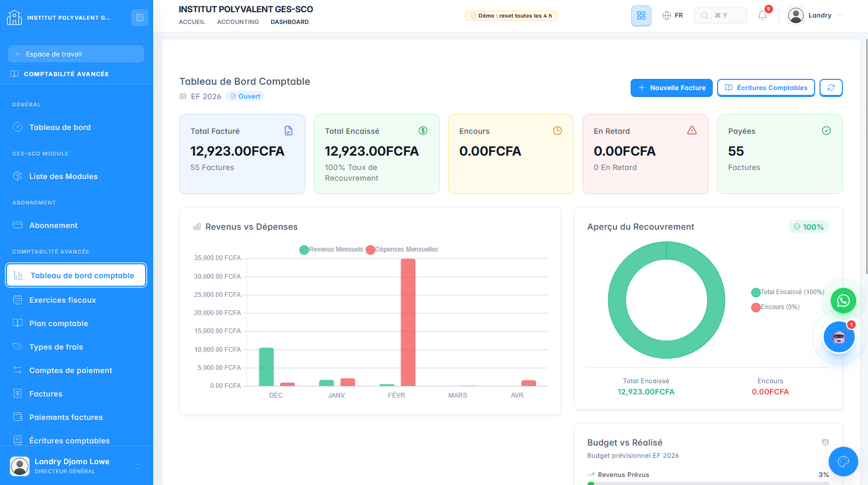
Task: Open the ACCOUNTING breadcrumb tab
Action: click(x=238, y=22)
